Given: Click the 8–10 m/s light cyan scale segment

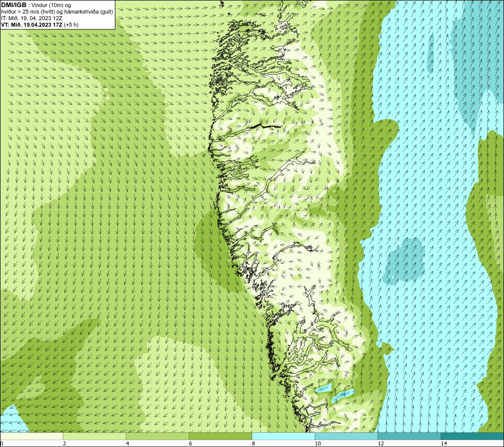Looking at the screenshot, I should click(283, 436).
